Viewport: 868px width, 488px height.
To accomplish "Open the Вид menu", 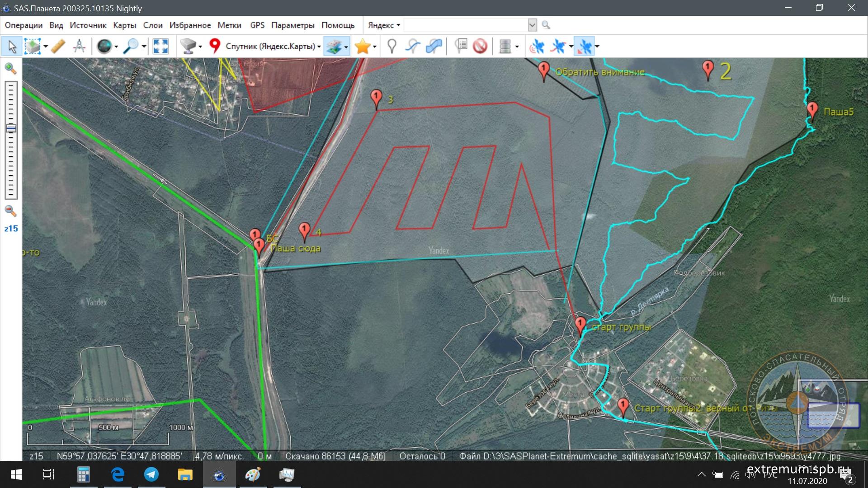I will tap(56, 25).
